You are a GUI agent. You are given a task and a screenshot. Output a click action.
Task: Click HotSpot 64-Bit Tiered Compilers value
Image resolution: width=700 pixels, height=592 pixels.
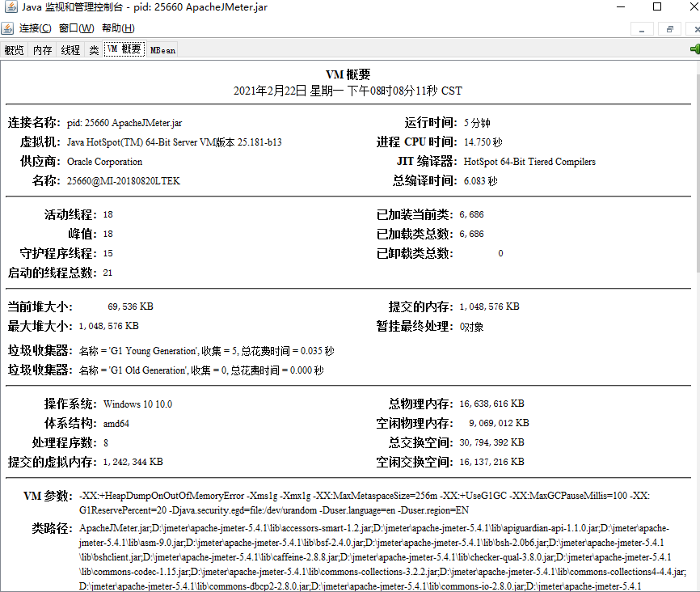pos(529,161)
